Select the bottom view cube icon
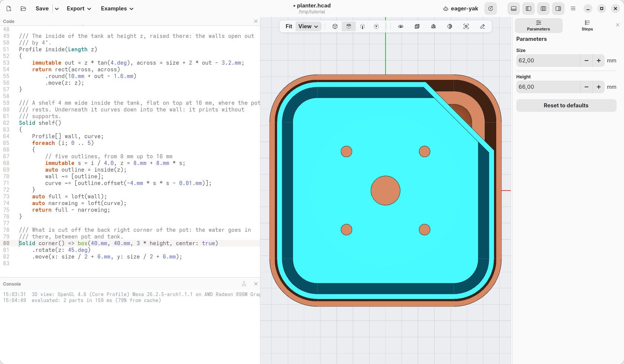 [376, 26]
